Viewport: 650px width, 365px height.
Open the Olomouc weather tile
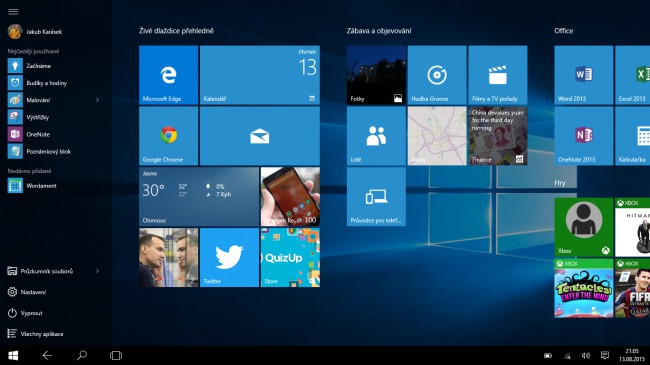click(x=199, y=197)
